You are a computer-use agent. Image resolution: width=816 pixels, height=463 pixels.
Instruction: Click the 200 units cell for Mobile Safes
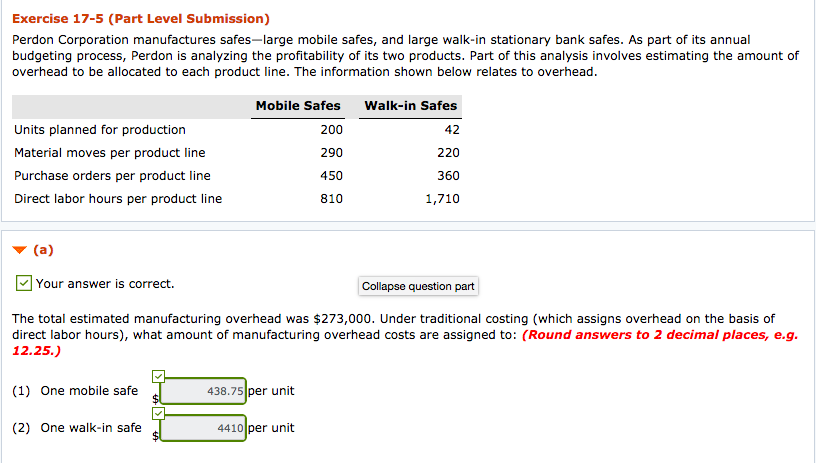[331, 130]
